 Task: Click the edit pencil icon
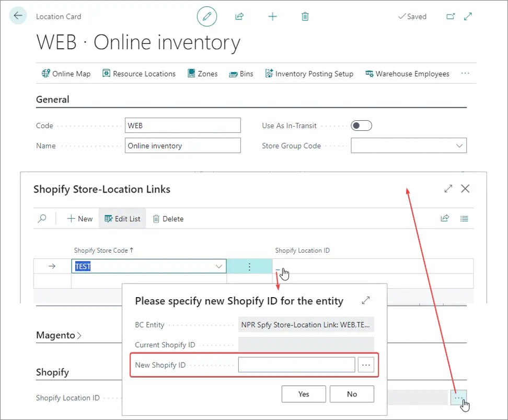(206, 16)
